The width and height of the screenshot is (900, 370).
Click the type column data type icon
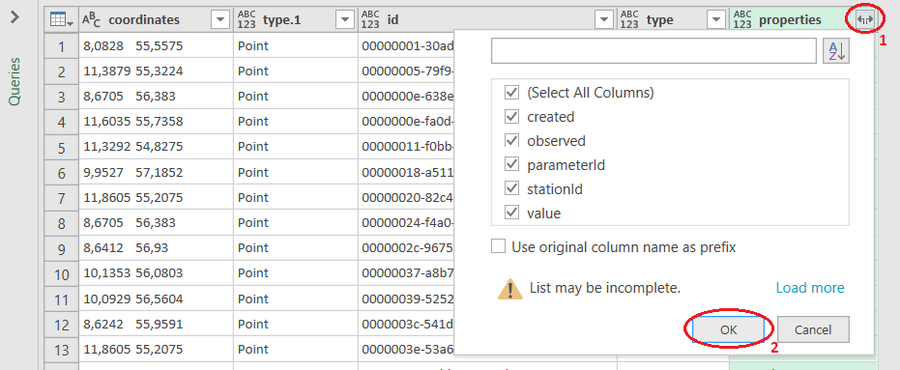pos(630,20)
